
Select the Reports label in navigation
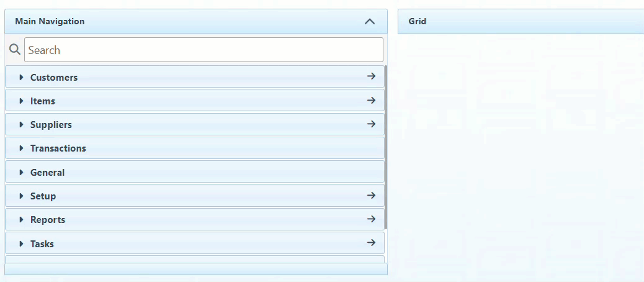click(x=47, y=220)
